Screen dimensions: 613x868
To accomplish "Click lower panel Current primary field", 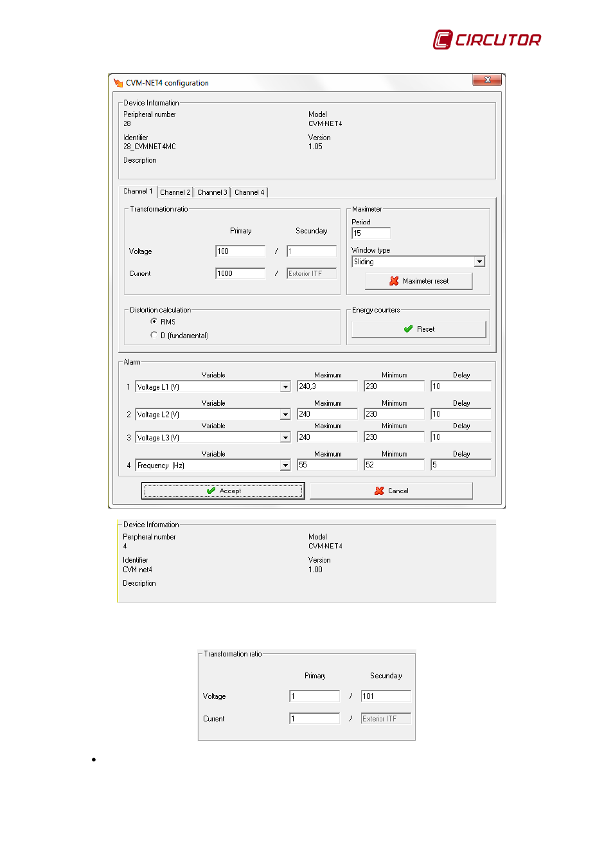I will [x=315, y=719].
